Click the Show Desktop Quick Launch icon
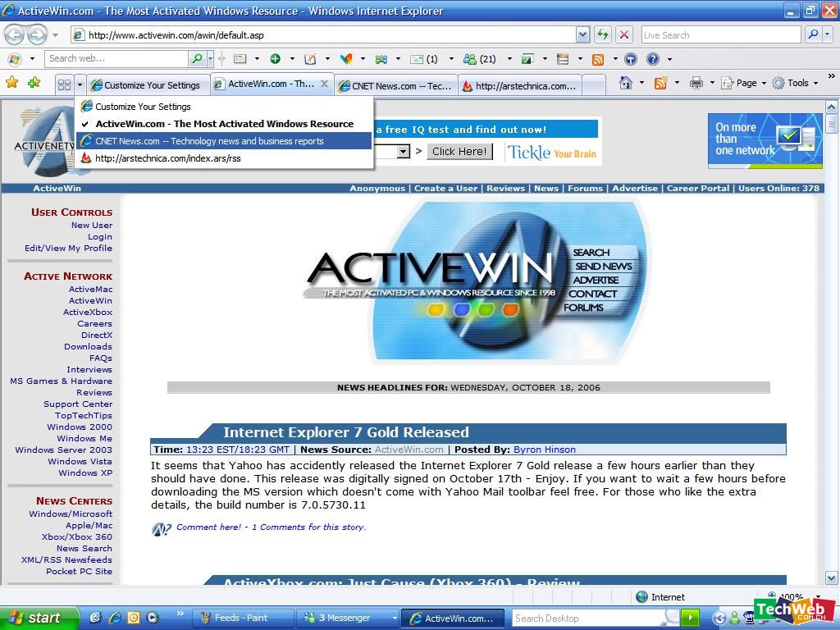 [x=95, y=618]
